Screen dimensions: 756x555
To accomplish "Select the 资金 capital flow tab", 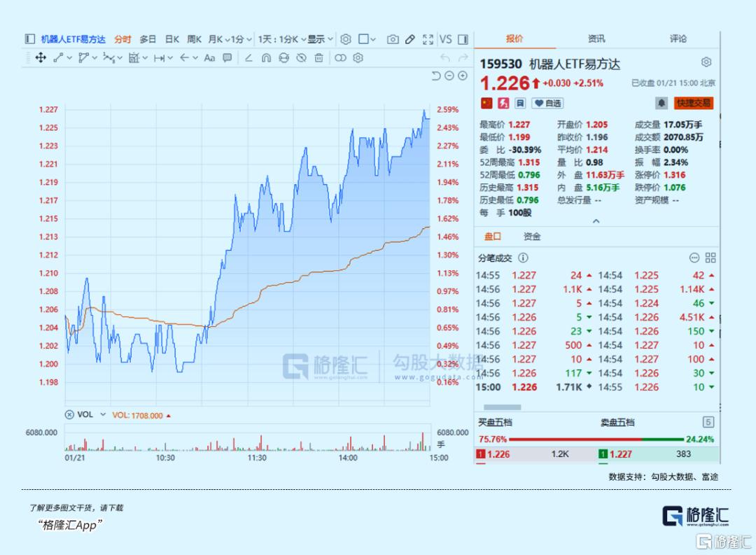I will 532,237.
